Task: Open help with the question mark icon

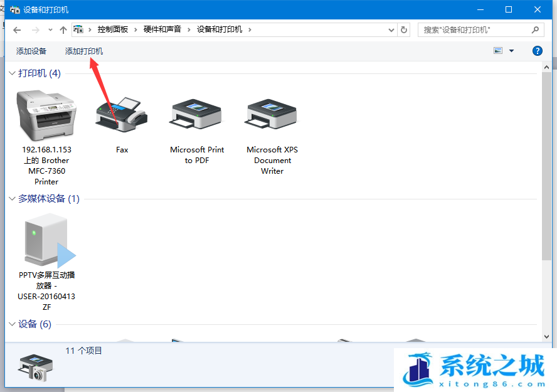Action: [538, 51]
